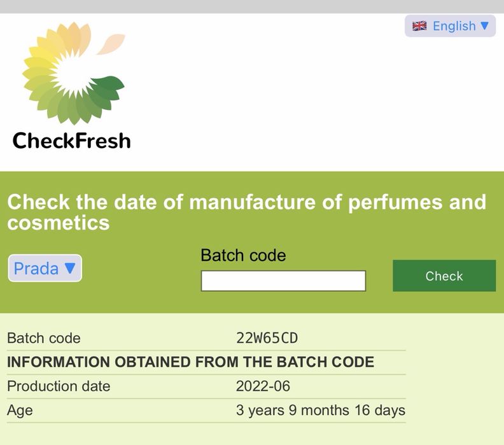Click the arrow next to English
Viewport: 504px width, 445px height.
(x=484, y=26)
